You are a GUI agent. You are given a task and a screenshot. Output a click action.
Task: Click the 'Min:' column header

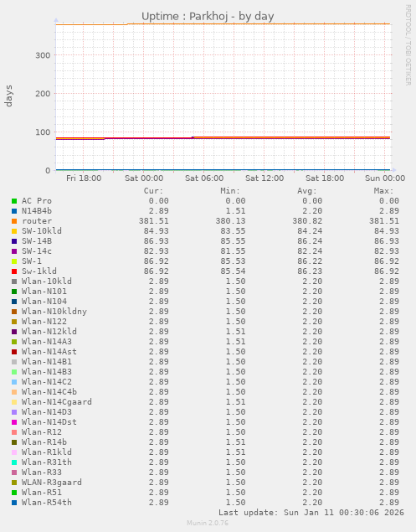230,191
